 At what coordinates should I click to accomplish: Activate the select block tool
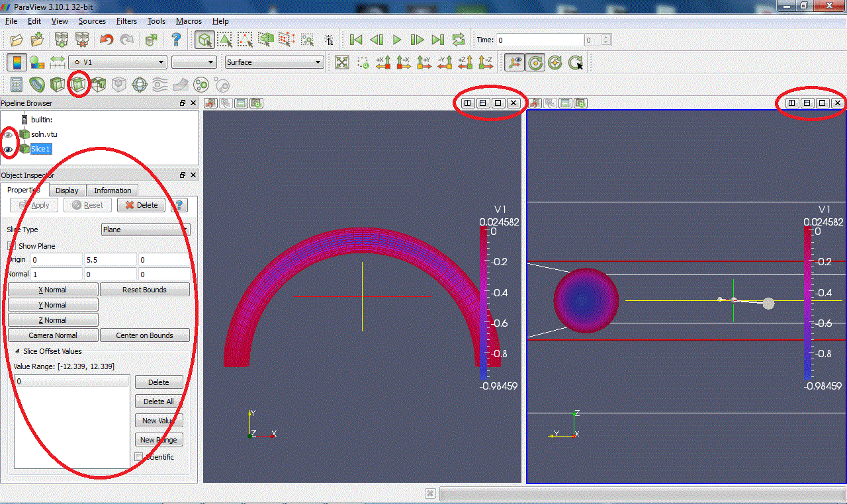[x=307, y=40]
